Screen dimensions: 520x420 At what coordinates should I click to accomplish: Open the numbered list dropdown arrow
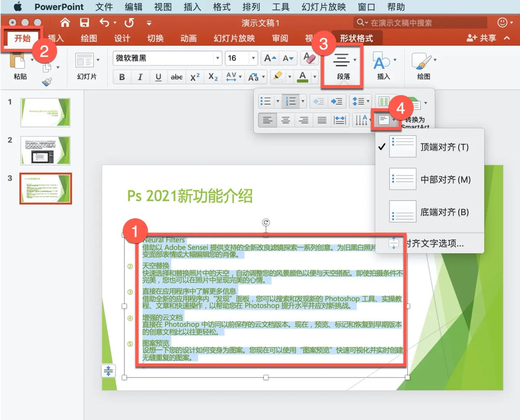point(303,101)
